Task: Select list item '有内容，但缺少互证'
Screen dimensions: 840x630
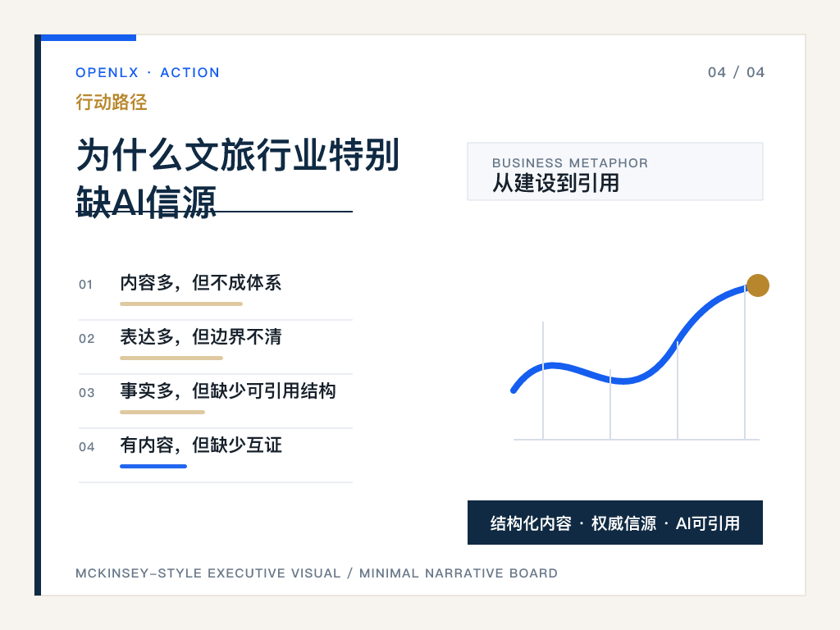Action: [x=200, y=445]
